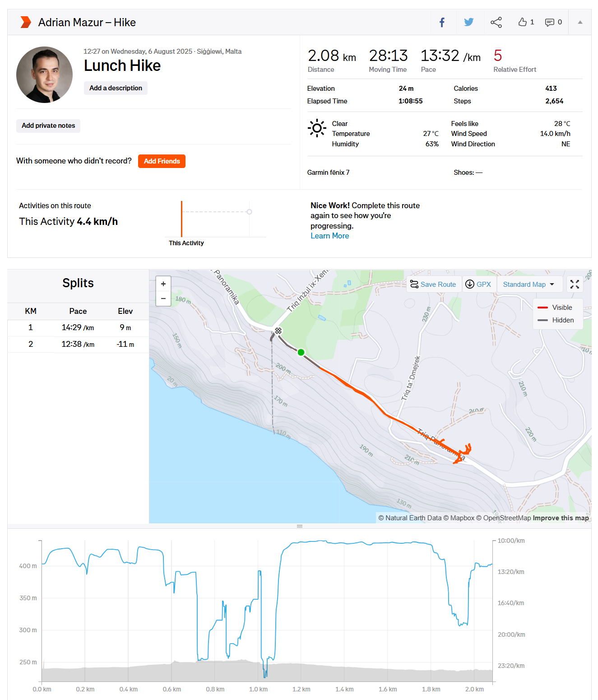Open the Standard Map dropdown
Screen dimensions: 598x700
coord(529,284)
